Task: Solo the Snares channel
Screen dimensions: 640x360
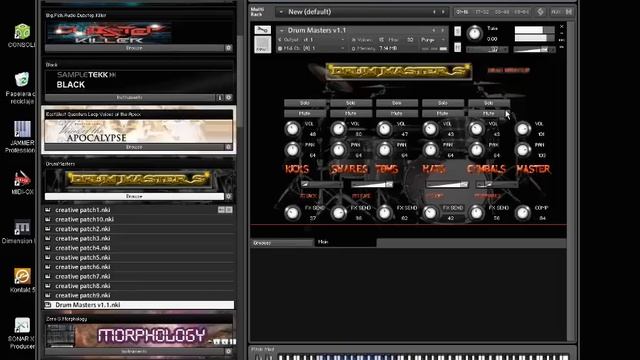Action: (x=351, y=103)
